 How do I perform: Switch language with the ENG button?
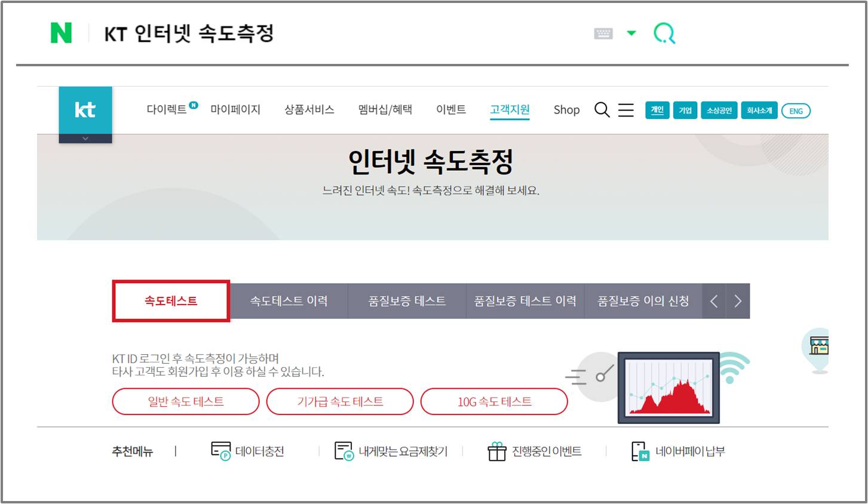point(796,111)
